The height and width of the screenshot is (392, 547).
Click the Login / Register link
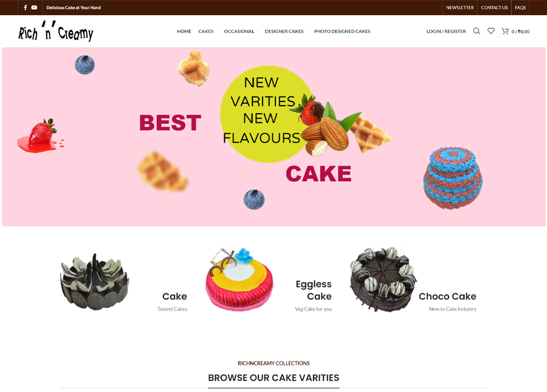(x=446, y=32)
